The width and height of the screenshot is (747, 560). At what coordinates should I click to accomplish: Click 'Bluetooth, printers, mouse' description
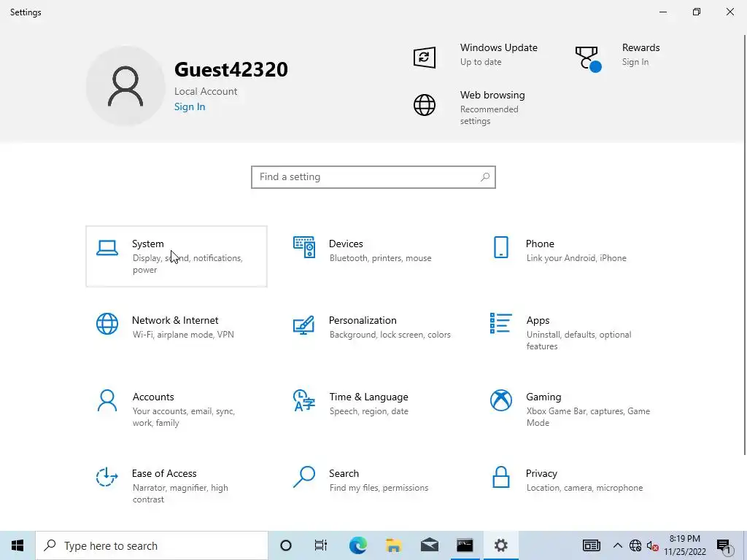pyautogui.click(x=380, y=258)
